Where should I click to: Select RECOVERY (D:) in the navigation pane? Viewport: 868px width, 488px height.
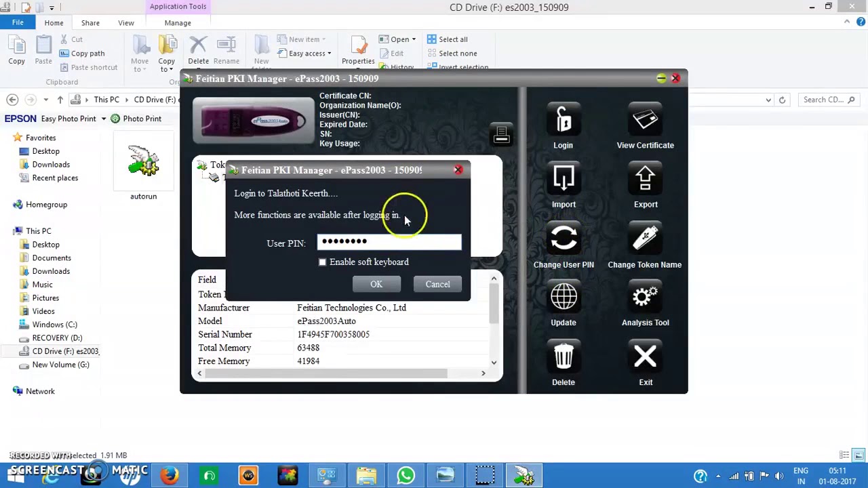tap(57, 338)
